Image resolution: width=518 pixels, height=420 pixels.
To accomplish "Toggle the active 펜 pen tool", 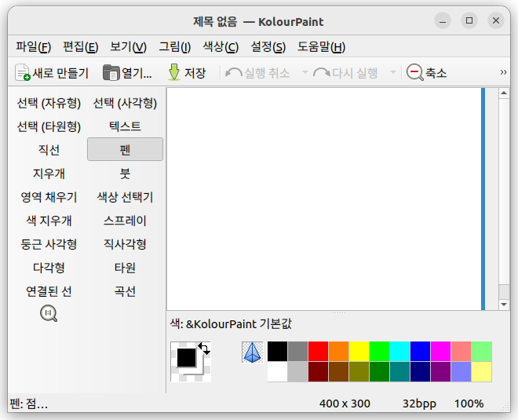I will (x=125, y=149).
